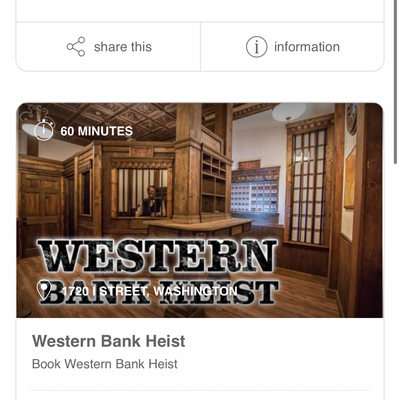
Task: Click the 'Book Western Bank Heist' link
Action: (105, 364)
